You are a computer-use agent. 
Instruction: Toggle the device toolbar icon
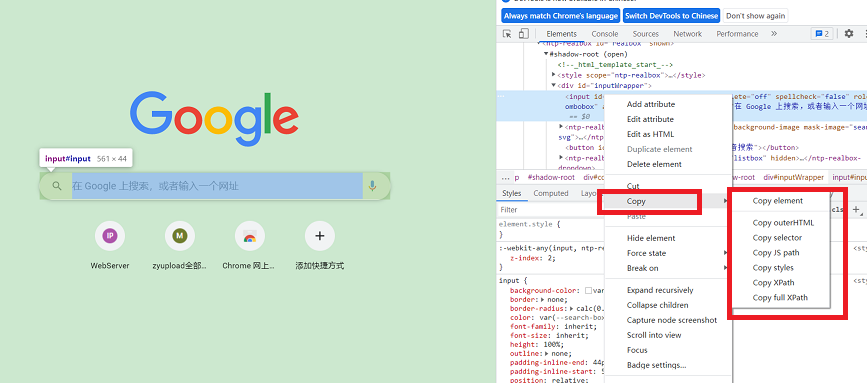click(523, 34)
